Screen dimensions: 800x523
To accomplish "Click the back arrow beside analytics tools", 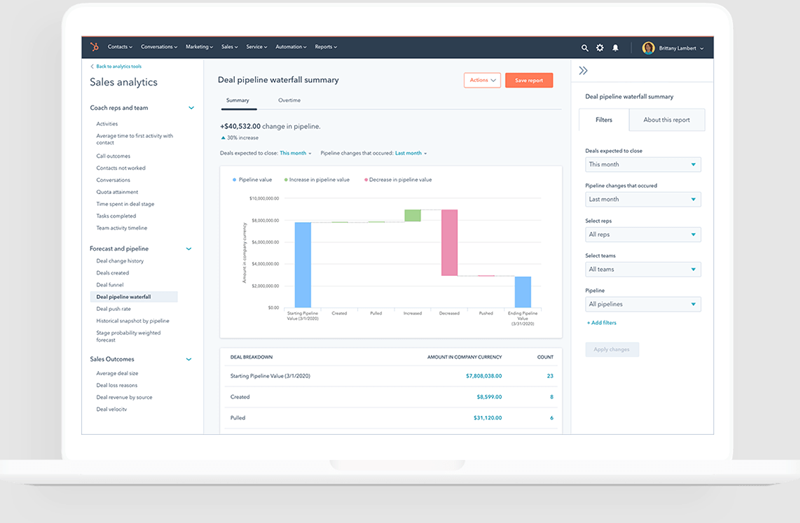I will point(92,66).
